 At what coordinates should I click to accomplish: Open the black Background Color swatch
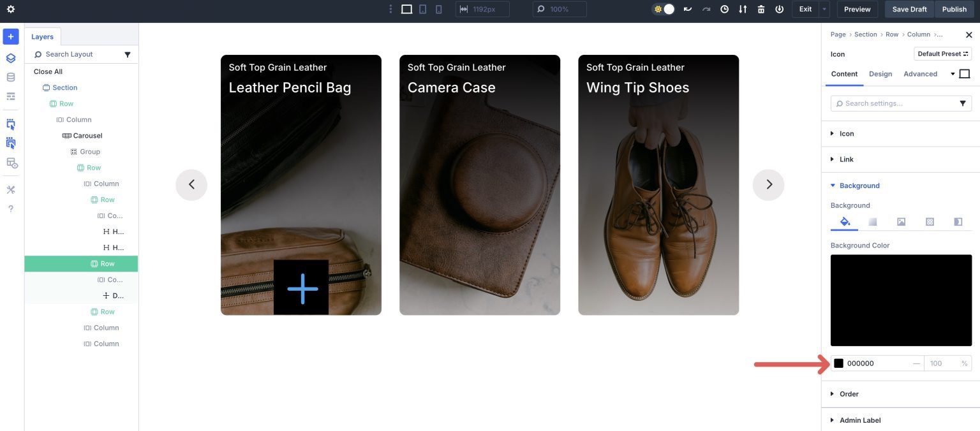tap(838, 363)
